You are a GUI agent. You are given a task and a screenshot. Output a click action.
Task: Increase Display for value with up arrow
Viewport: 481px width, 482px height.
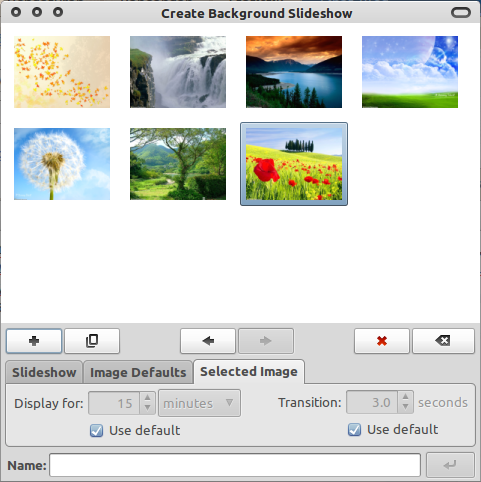(147, 397)
